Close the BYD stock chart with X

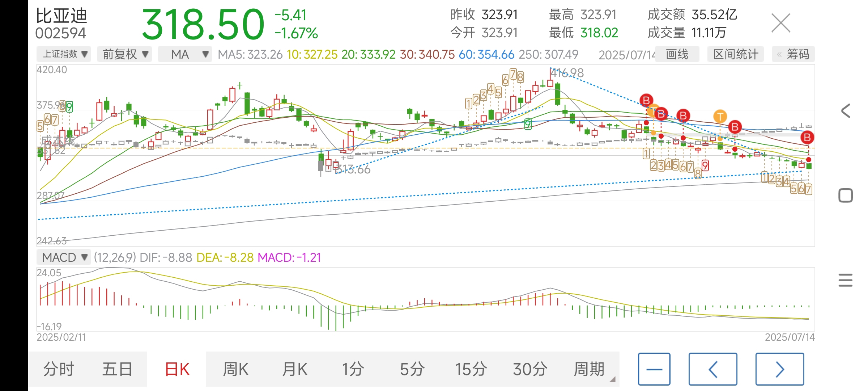[x=780, y=23]
